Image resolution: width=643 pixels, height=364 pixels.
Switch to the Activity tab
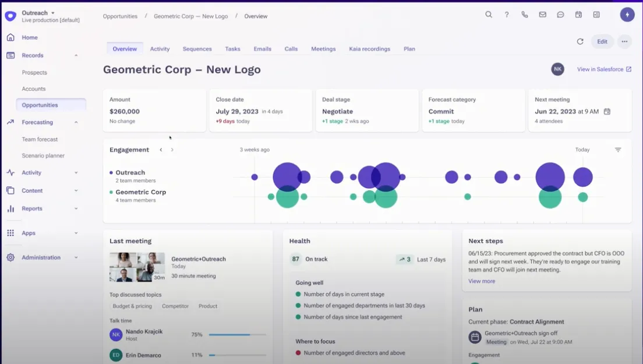tap(160, 49)
